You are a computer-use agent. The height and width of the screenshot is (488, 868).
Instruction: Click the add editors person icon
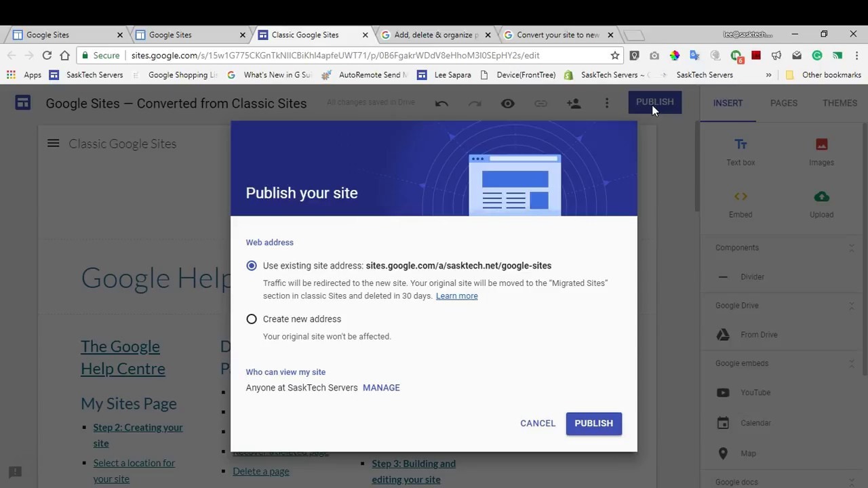574,104
